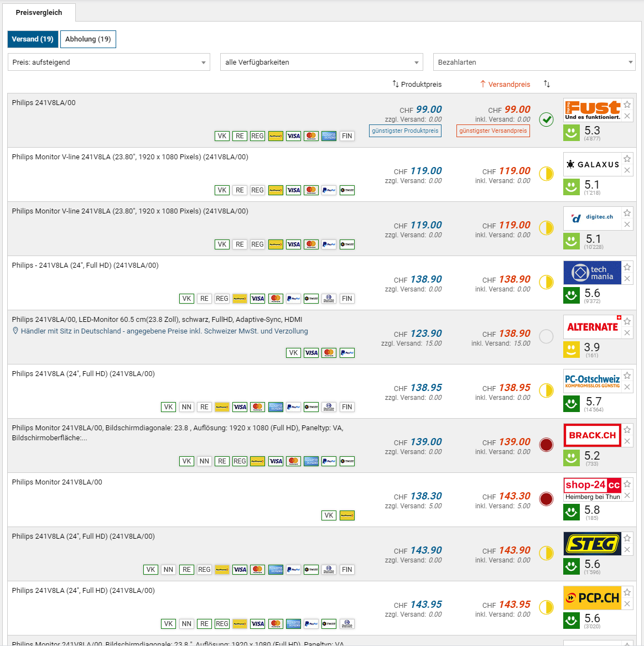The width and height of the screenshot is (644, 646).
Task: Open the 'Preis: aufsteigend' sort dropdown
Action: (109, 62)
